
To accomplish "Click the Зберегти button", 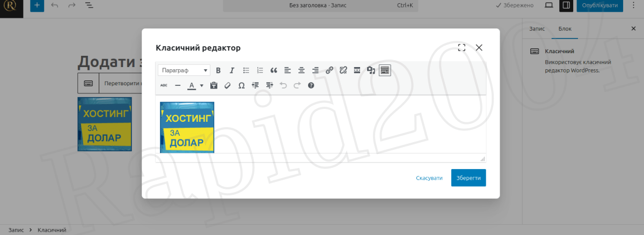I will pos(469,178).
